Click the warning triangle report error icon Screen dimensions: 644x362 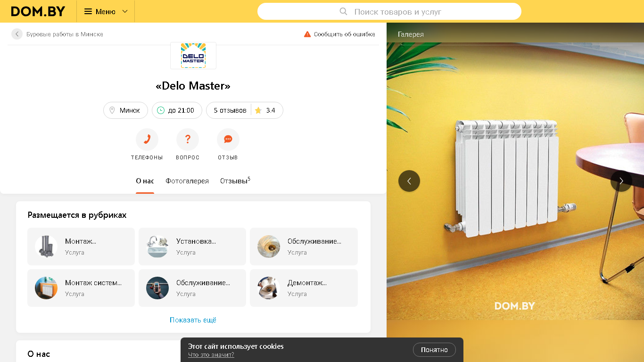[307, 34]
